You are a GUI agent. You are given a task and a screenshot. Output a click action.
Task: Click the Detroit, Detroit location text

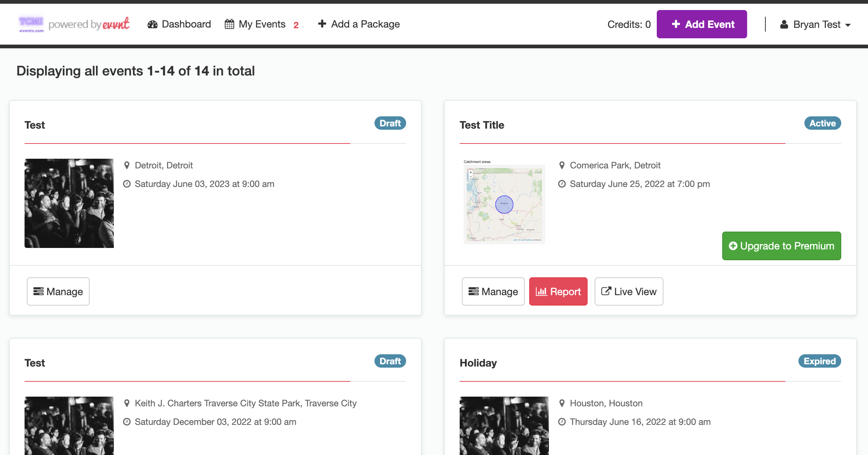[164, 165]
